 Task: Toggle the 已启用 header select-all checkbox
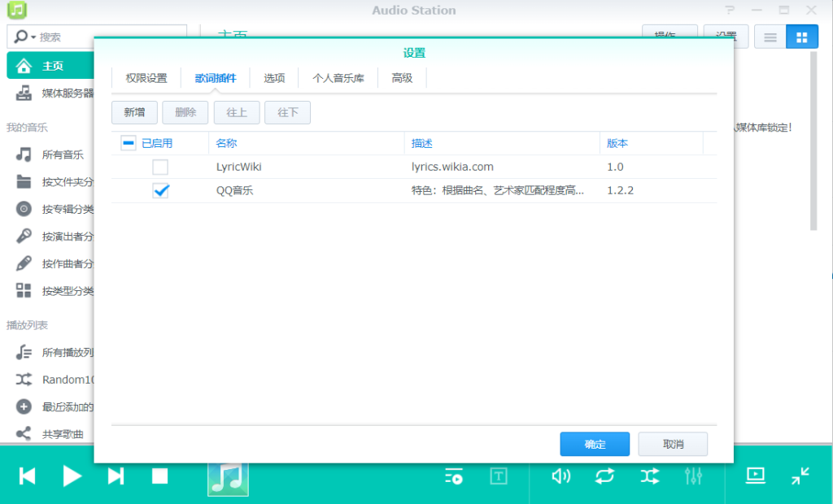pos(129,144)
